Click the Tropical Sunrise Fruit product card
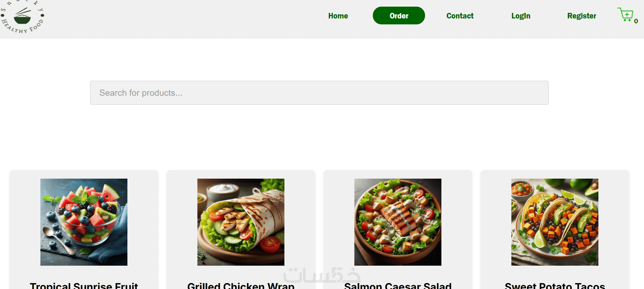644x289 pixels. click(84, 230)
